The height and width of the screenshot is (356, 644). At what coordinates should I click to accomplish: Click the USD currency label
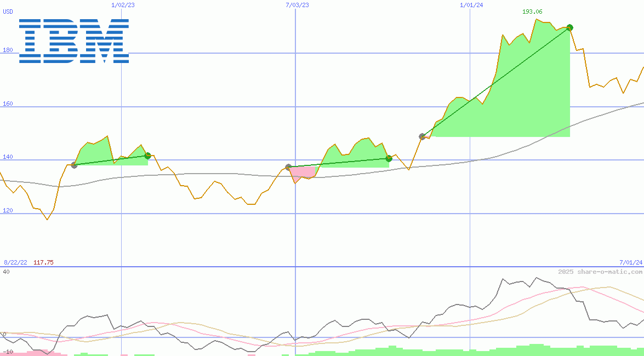(8, 12)
